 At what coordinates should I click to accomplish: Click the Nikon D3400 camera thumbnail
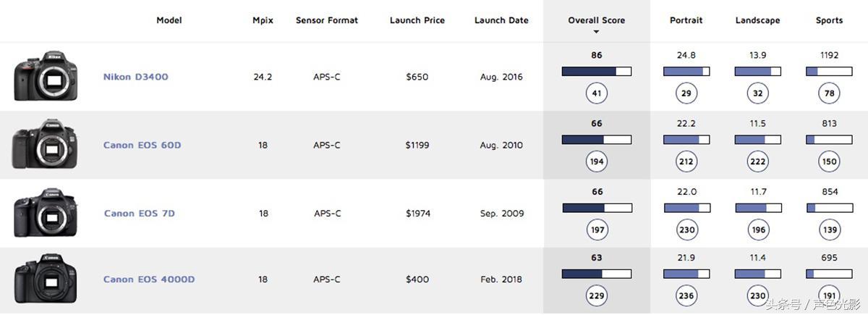(45, 77)
